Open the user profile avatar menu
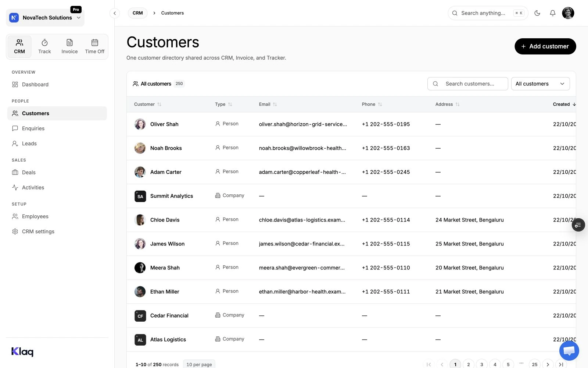Image resolution: width=588 pixels, height=368 pixels. (x=568, y=13)
